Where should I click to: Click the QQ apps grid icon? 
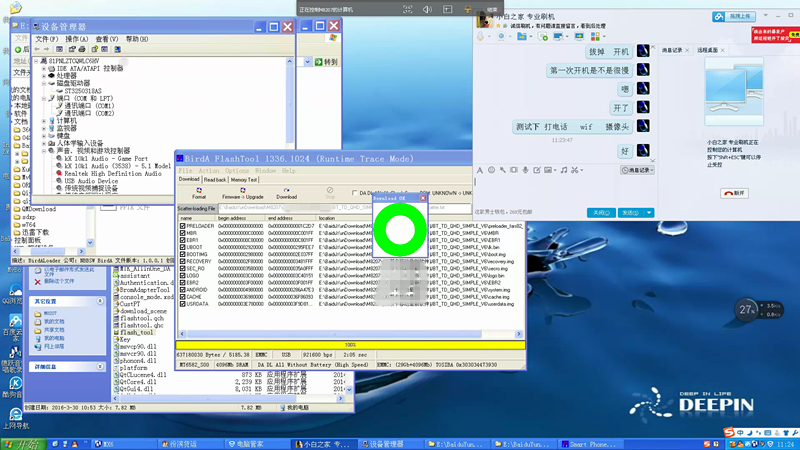point(595,36)
